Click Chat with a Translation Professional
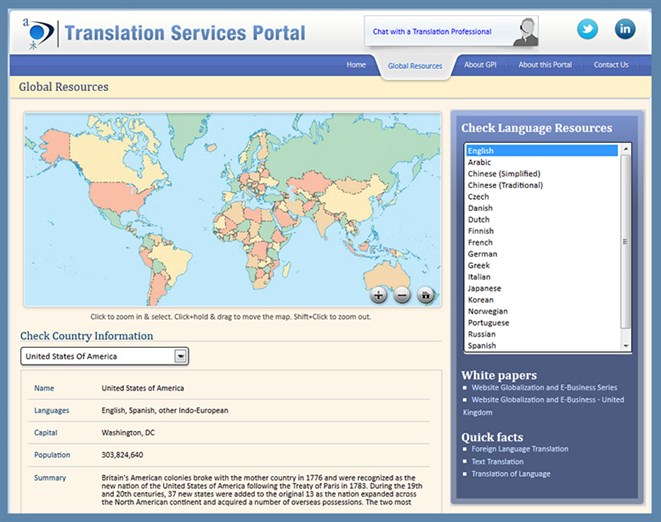 pyautogui.click(x=432, y=32)
